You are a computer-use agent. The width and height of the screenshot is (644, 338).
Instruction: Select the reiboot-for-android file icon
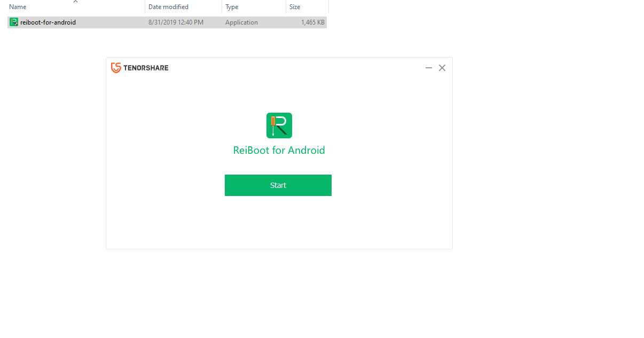point(14,22)
